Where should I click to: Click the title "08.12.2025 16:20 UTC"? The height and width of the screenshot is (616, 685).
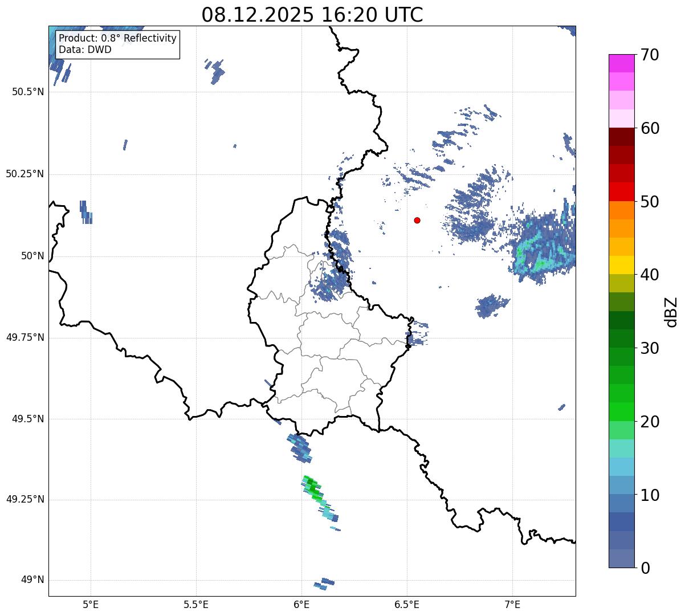pyautogui.click(x=312, y=14)
